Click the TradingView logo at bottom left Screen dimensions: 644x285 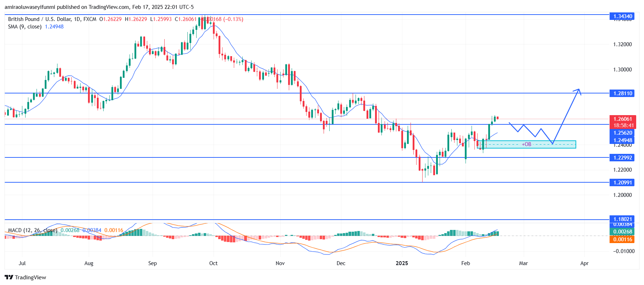pos(25,277)
